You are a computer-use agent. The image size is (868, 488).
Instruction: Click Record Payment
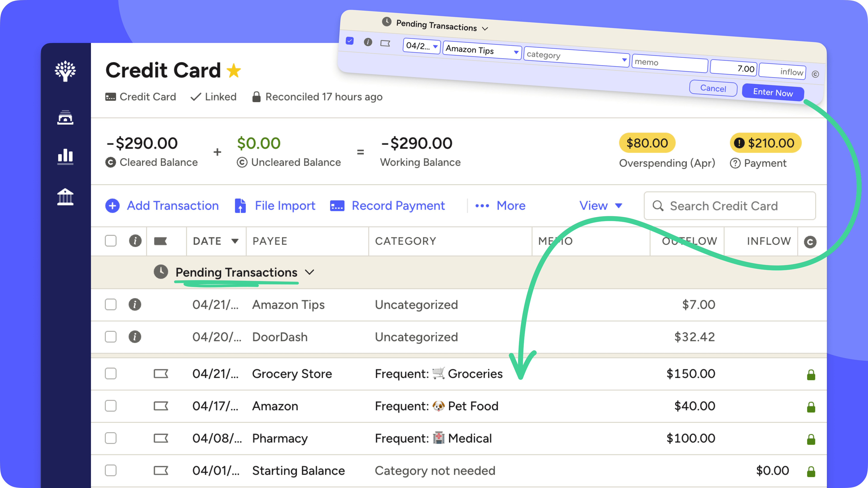[x=387, y=206]
